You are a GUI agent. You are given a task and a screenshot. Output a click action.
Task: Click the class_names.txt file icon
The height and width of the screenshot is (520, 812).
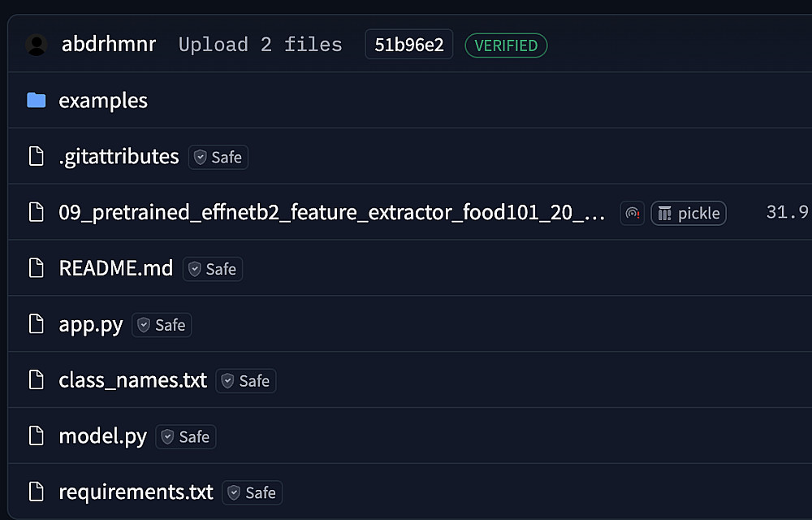pyautogui.click(x=36, y=380)
